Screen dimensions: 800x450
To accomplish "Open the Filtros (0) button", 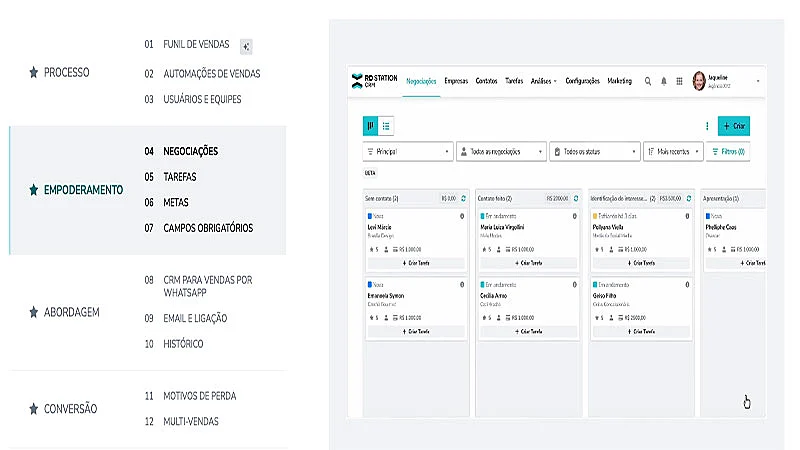I will 729,152.
